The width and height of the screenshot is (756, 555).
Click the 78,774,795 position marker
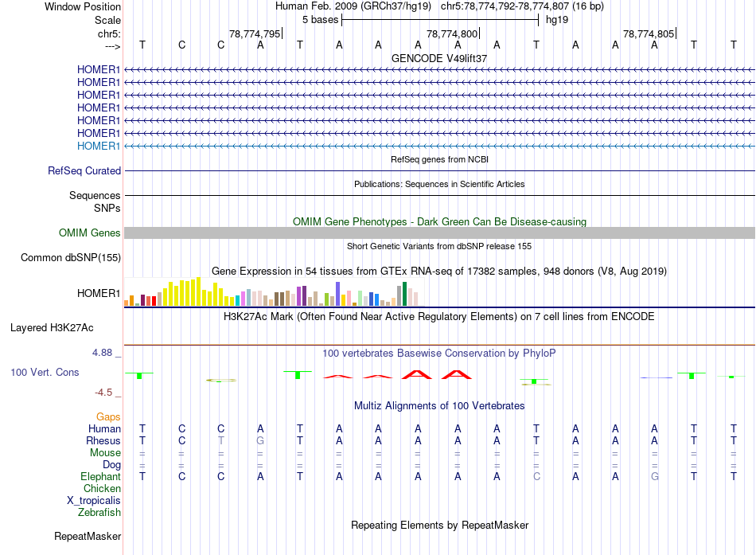coord(255,33)
